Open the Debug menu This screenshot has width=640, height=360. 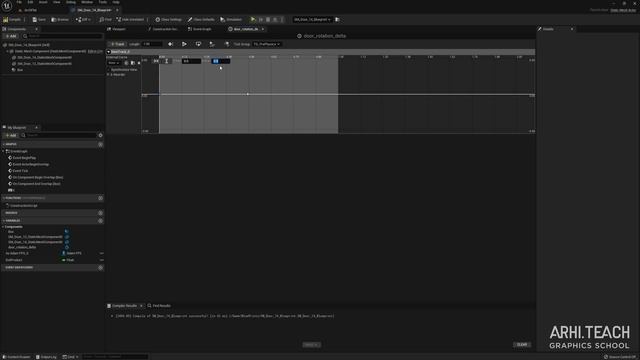pos(71,2)
